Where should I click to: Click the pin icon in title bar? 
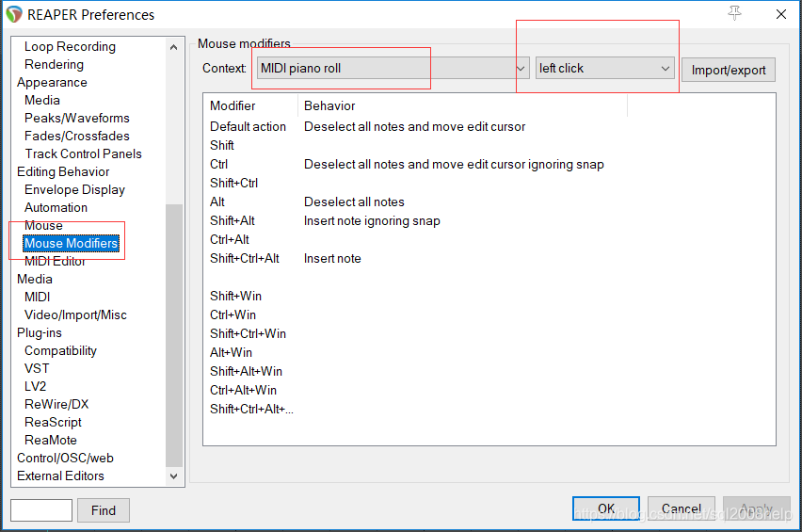click(734, 13)
